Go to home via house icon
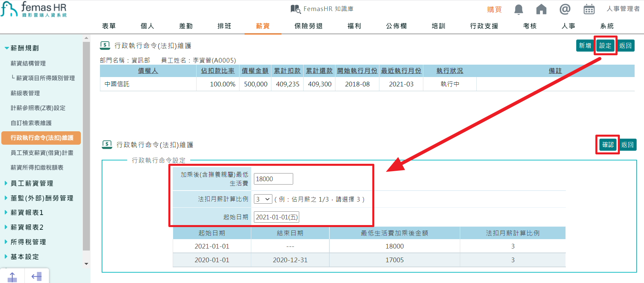Viewport: 644px width, 283px height. click(x=541, y=9)
